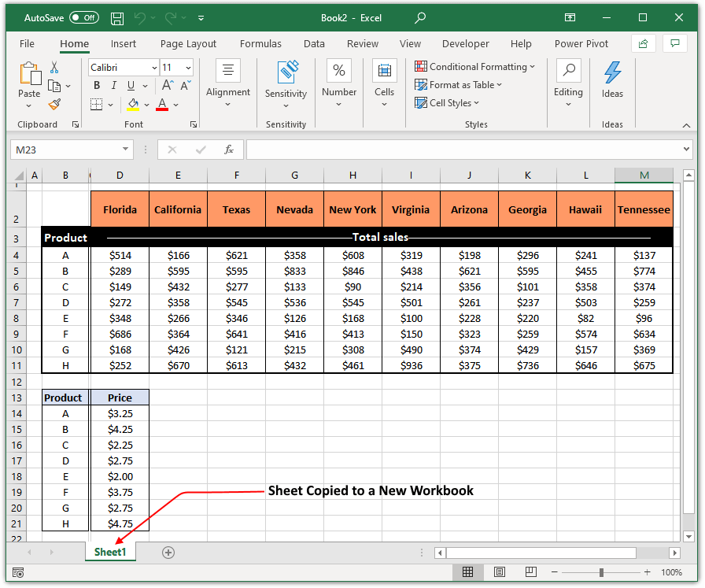Switch to Page Layout view icon
The image size is (705, 588).
(500, 572)
